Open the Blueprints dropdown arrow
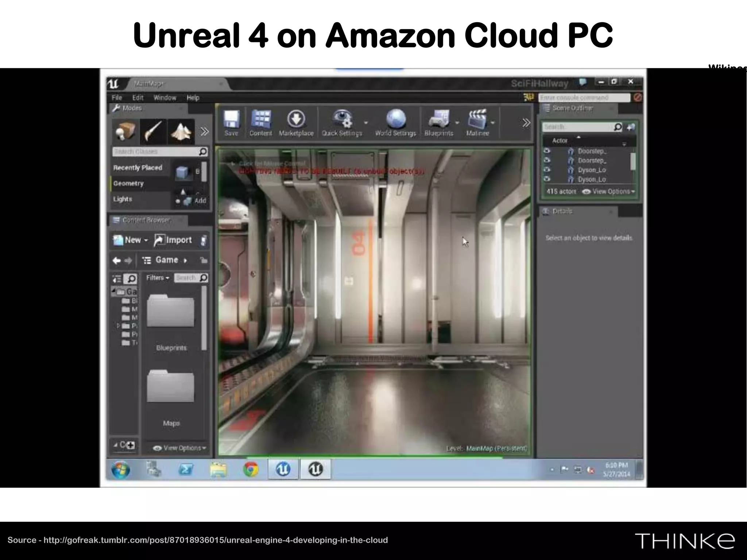The width and height of the screenshot is (747, 560). coord(457,123)
